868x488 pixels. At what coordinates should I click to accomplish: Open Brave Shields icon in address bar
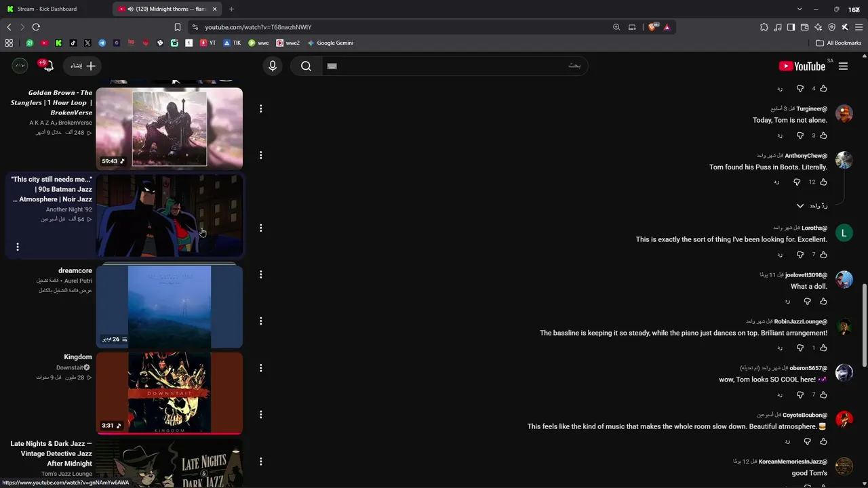click(x=653, y=27)
